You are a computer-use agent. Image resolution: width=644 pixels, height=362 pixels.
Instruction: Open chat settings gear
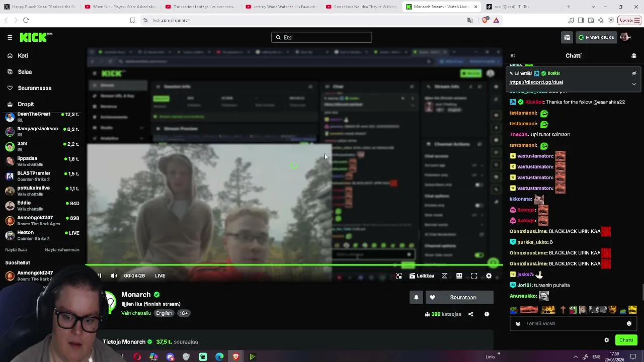point(607,340)
